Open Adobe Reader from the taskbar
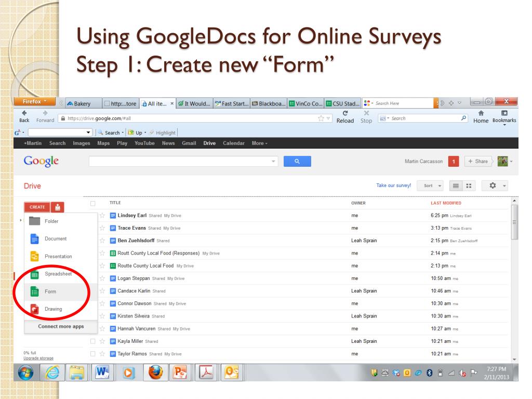 coord(206,373)
